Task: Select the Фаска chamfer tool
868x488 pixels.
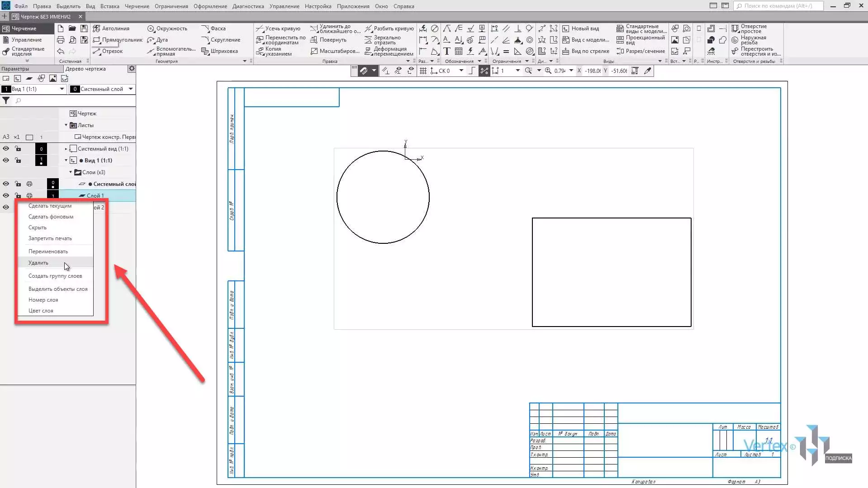Action: click(213, 28)
